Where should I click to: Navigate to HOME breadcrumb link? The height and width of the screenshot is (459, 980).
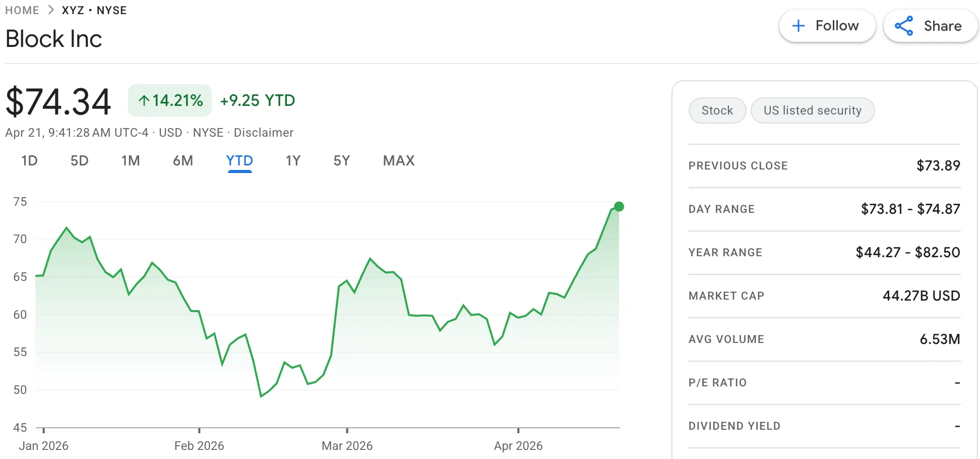[22, 10]
